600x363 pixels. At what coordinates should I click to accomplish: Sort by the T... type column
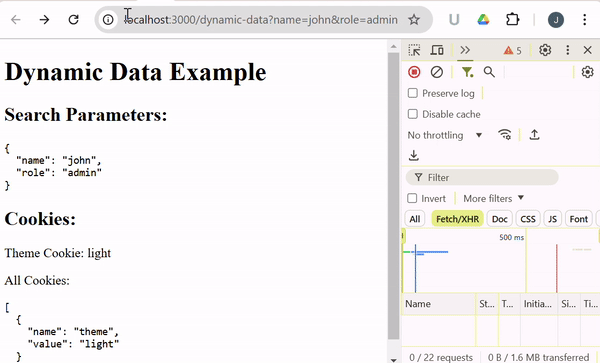pyautogui.click(x=509, y=304)
